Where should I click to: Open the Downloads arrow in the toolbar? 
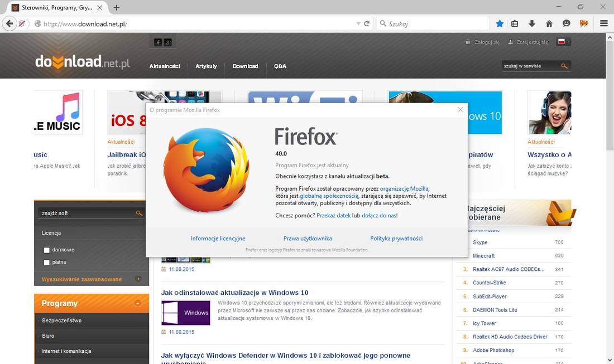click(x=532, y=23)
